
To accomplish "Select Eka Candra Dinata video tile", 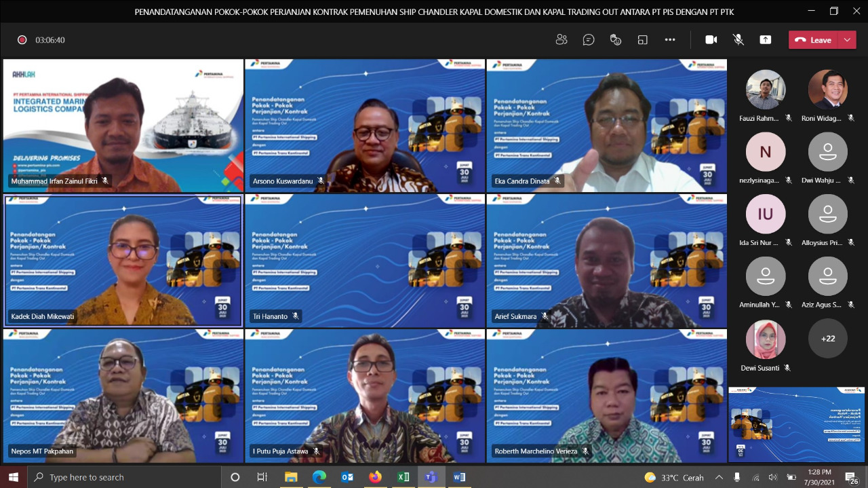I will click(606, 126).
